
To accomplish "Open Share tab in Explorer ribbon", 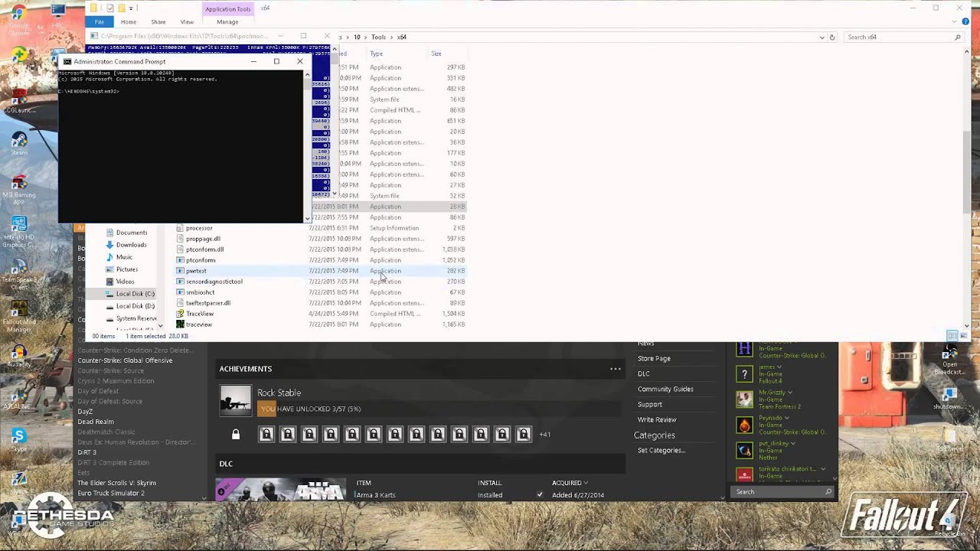I will pos(158,21).
